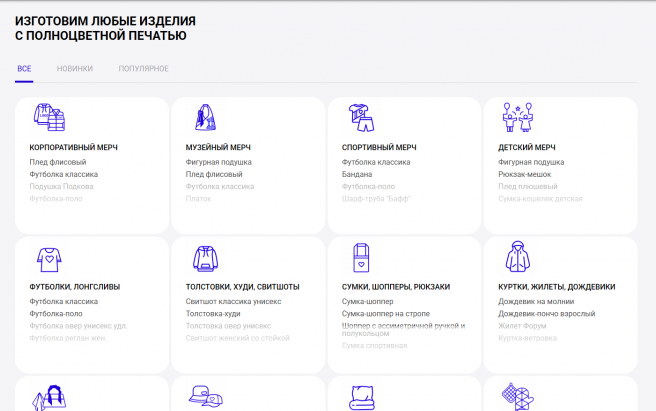Viewport: 656px width, 411px height.
Task: Click Свитшот женский со стойкой item
Action: [x=238, y=338]
